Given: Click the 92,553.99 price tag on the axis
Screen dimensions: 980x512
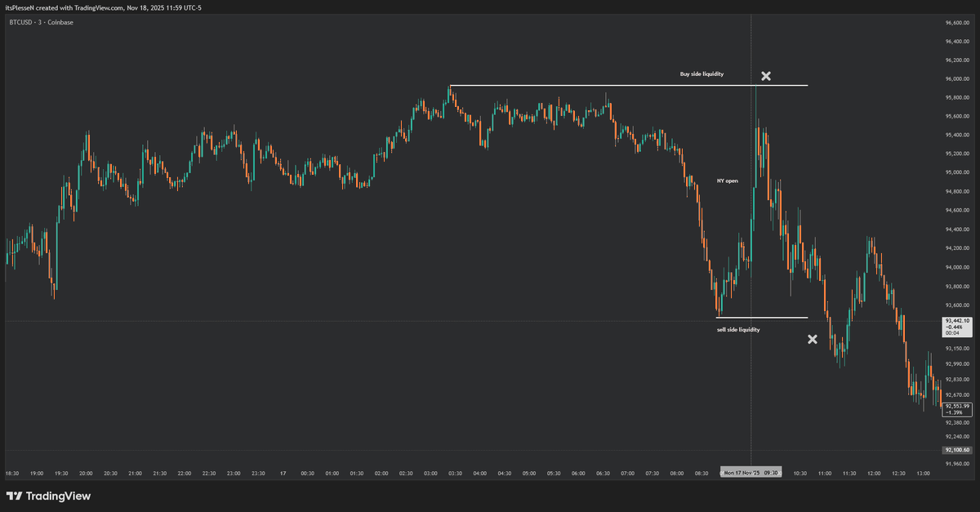Looking at the screenshot, I should [x=957, y=409].
